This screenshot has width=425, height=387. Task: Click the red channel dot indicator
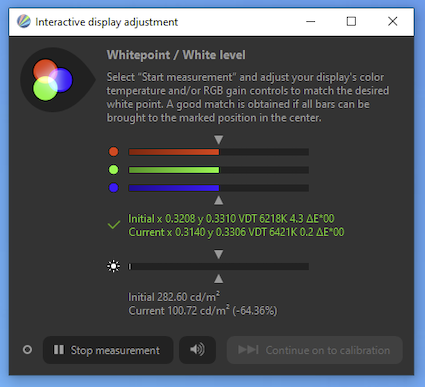pos(114,152)
